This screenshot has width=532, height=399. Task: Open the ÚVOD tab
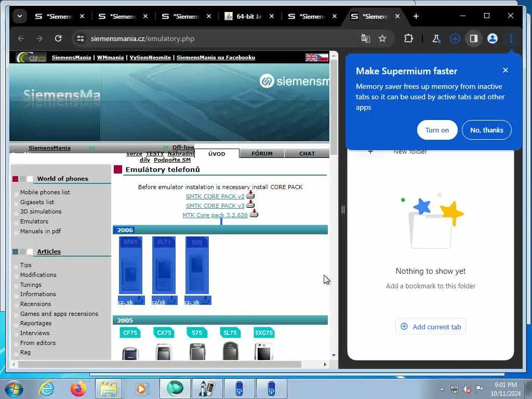pos(217,154)
